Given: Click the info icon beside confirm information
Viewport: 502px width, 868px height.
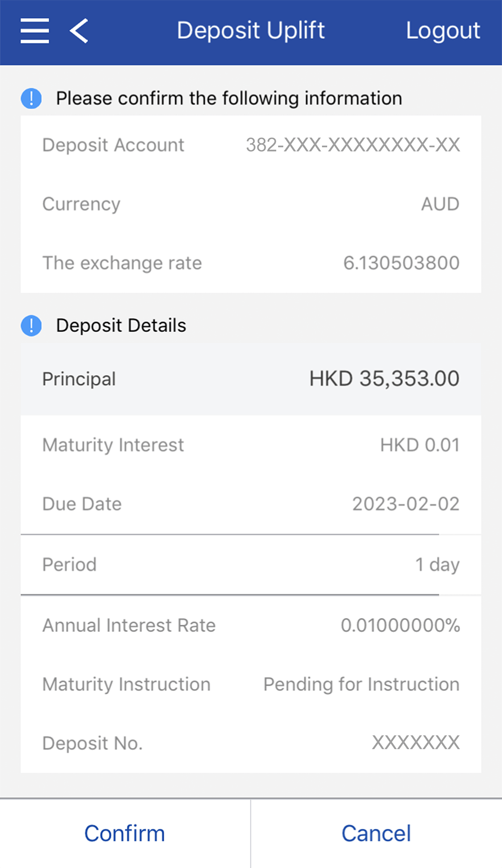Looking at the screenshot, I should point(31,98).
